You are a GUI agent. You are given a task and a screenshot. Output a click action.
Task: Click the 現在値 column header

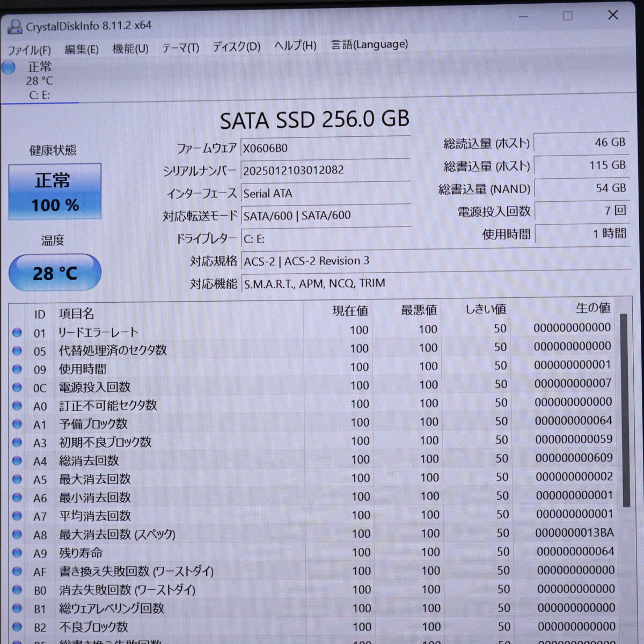point(350,311)
